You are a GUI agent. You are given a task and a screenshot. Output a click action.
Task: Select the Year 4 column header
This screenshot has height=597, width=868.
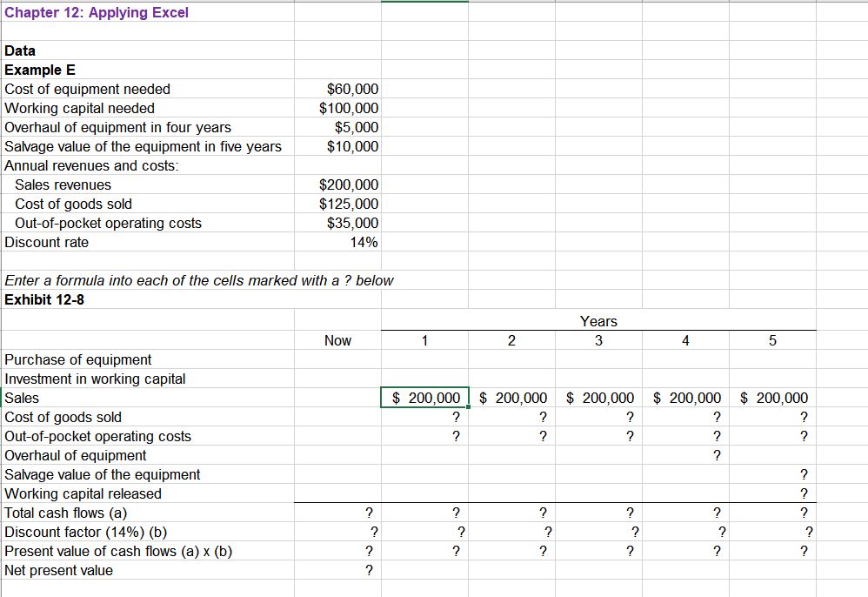pyautogui.click(x=685, y=340)
